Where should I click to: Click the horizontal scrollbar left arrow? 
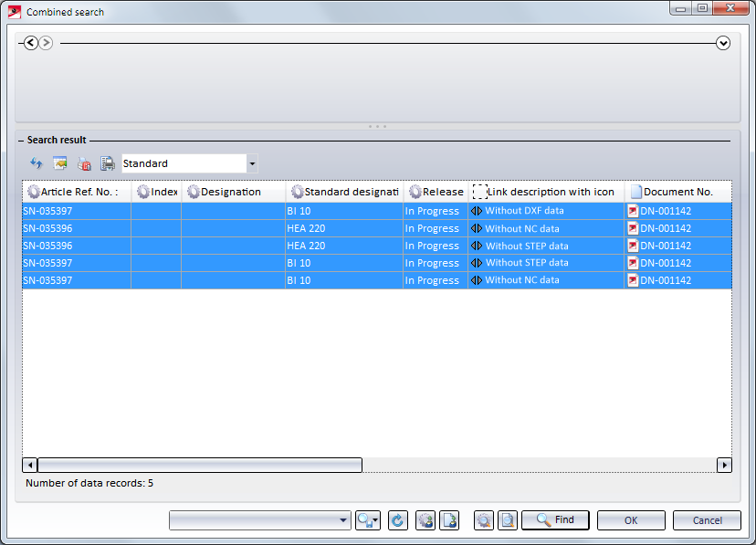[30, 465]
